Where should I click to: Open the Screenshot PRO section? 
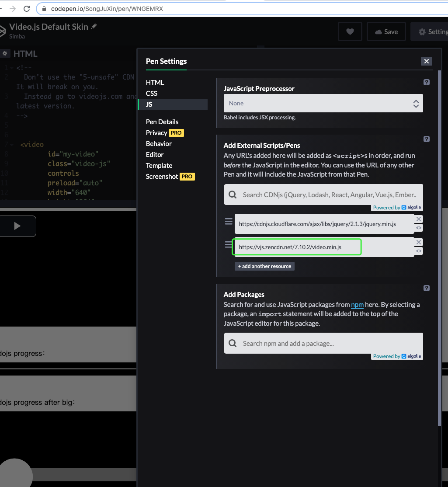click(170, 177)
